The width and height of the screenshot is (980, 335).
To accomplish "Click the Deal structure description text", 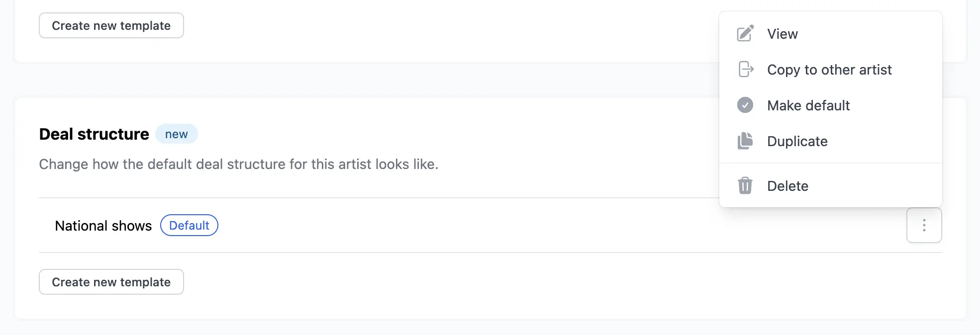I will (238, 164).
